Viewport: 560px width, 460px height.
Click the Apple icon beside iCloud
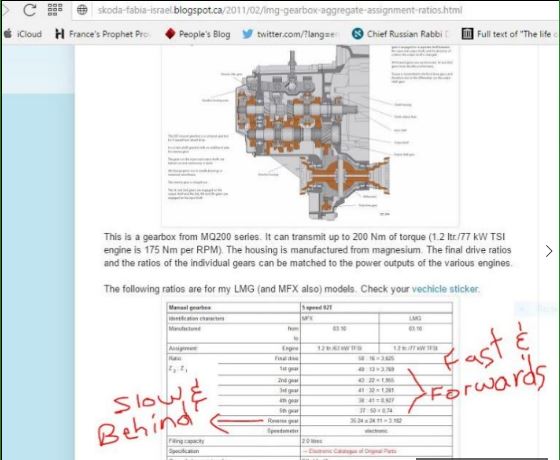pos(8,34)
